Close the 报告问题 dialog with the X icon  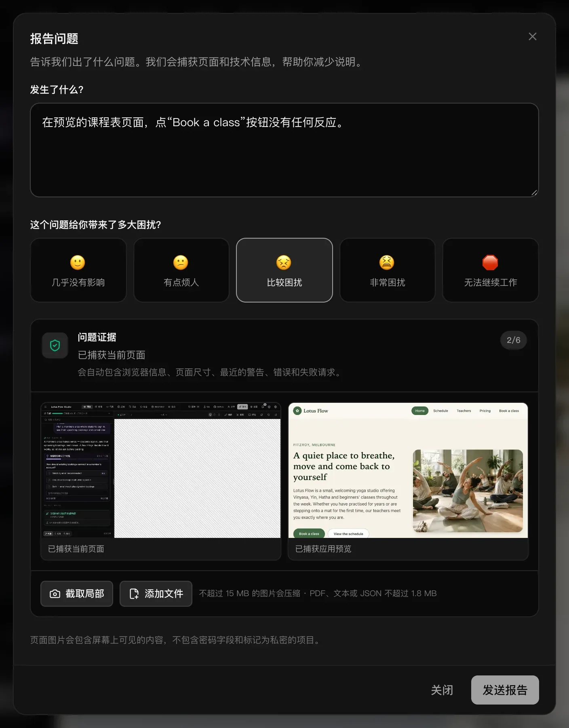pos(532,37)
